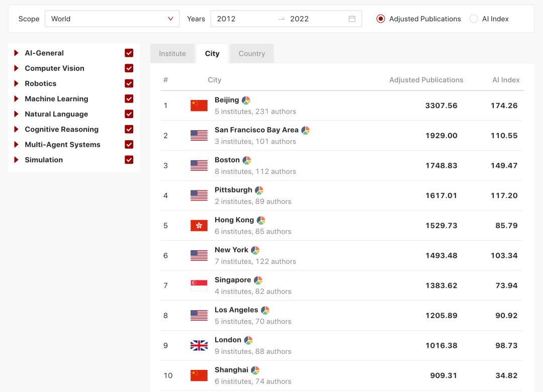Click the City column header

[x=214, y=80]
